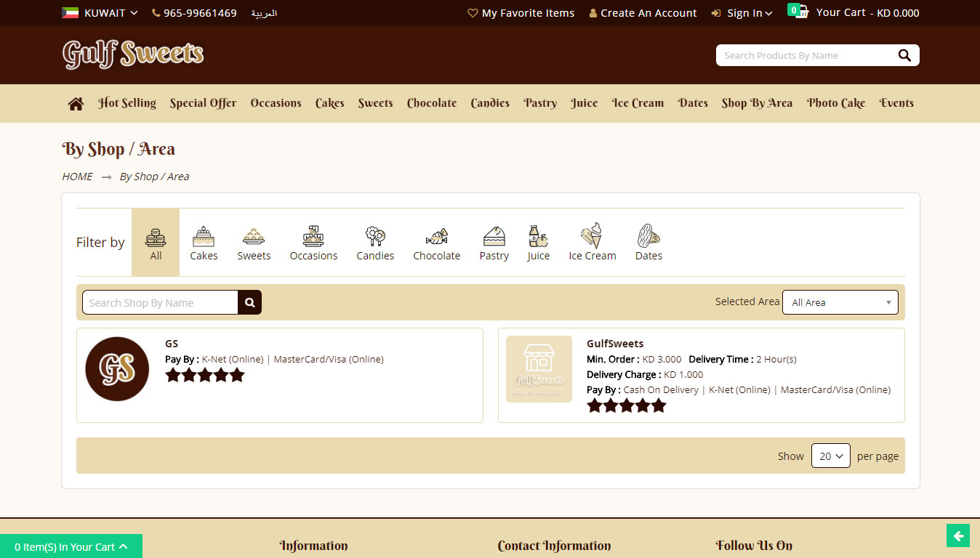Open the Dates navigation menu item
Image resolution: width=980 pixels, height=558 pixels.
(x=693, y=103)
